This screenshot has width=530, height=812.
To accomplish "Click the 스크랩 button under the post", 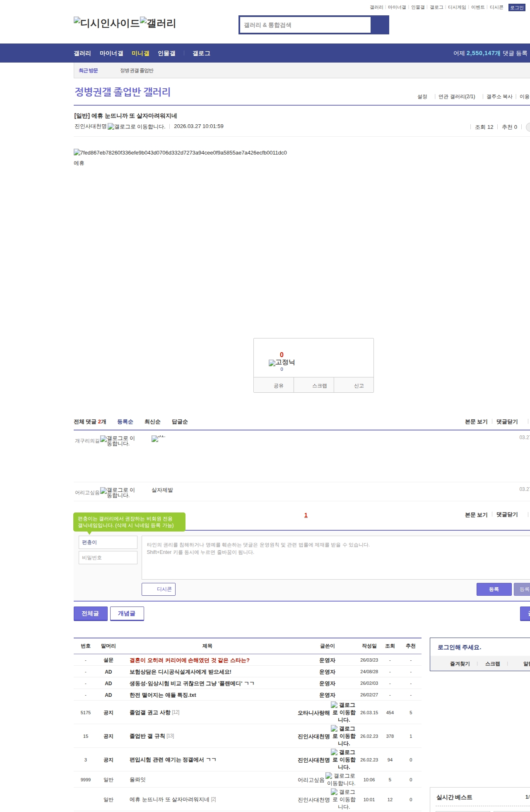I will (x=314, y=385).
